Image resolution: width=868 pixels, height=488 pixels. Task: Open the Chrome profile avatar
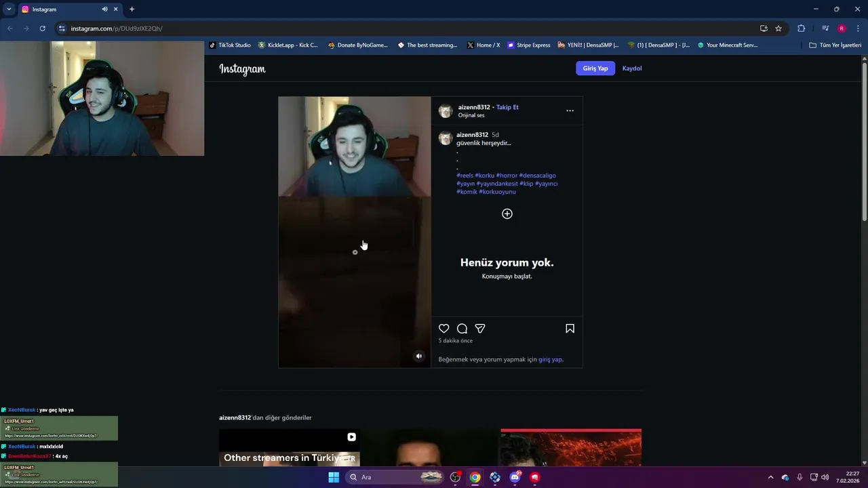[x=842, y=28]
